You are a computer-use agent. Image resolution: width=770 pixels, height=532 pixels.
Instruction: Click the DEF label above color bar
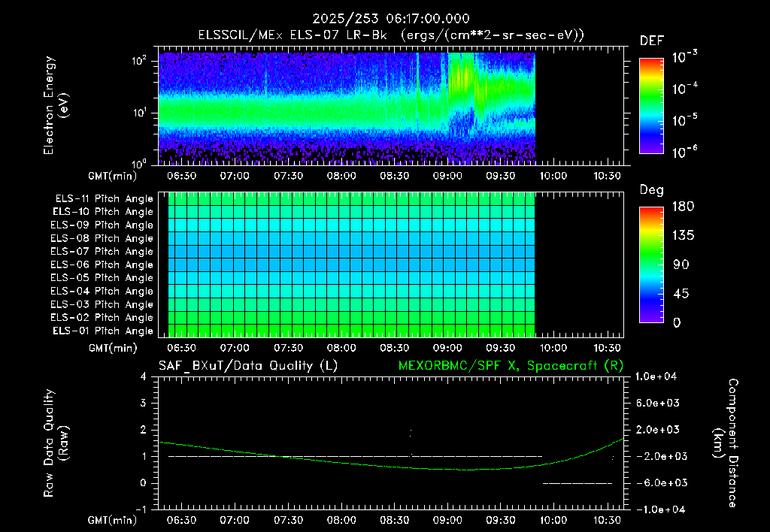[652, 41]
